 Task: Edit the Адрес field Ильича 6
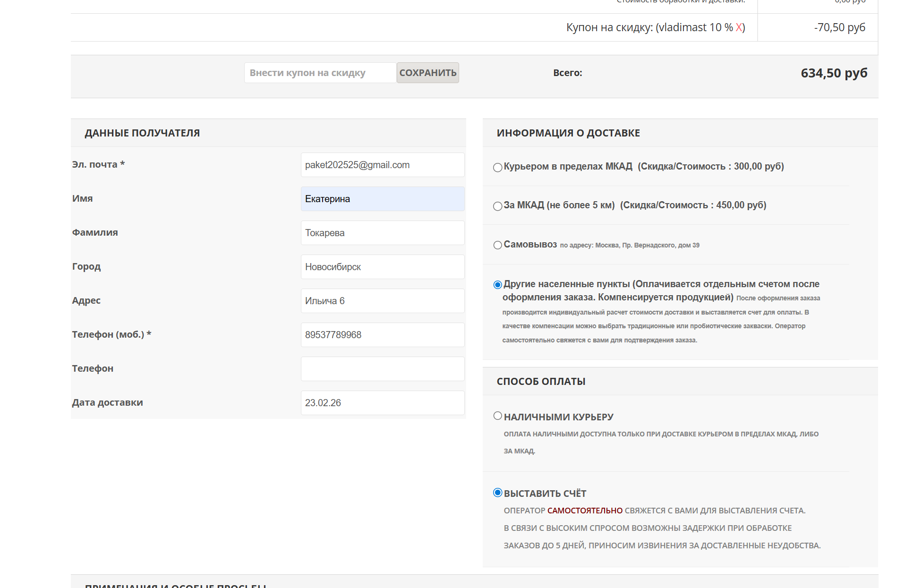click(382, 301)
